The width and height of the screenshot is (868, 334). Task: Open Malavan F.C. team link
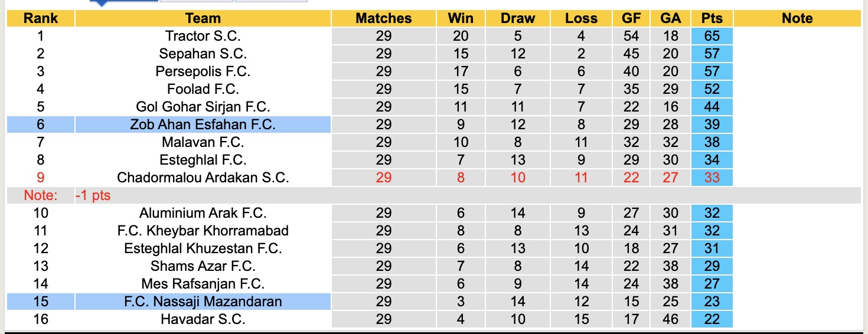(x=203, y=142)
